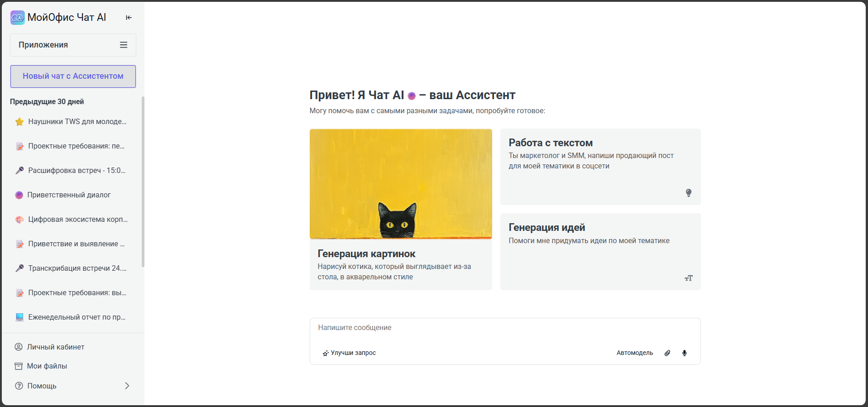Expand the Помощь submenu chevron

(127, 386)
